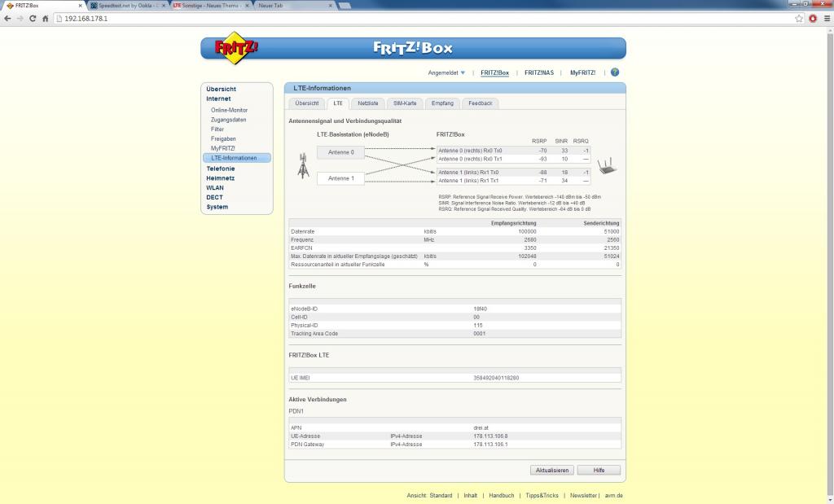Image resolution: width=834 pixels, height=504 pixels.
Task: Click the LTE base station tower icon
Action: pyautogui.click(x=303, y=165)
